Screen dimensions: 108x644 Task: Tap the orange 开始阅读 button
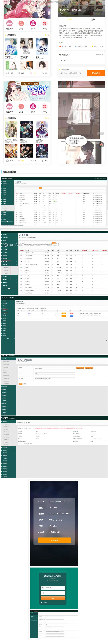pyautogui.click(x=96, y=73)
